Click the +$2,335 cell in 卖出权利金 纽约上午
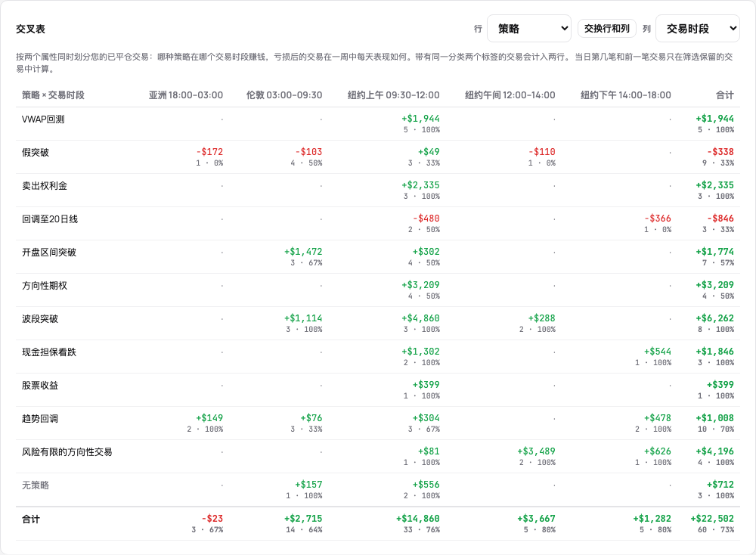 [420, 185]
